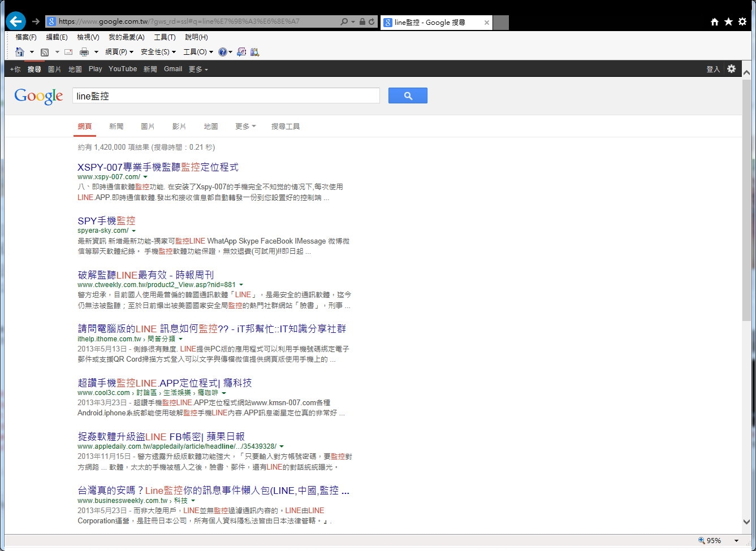
Task: Open result 'XSPY-007專業手機監聽監控定位程式'
Action: 158,167
